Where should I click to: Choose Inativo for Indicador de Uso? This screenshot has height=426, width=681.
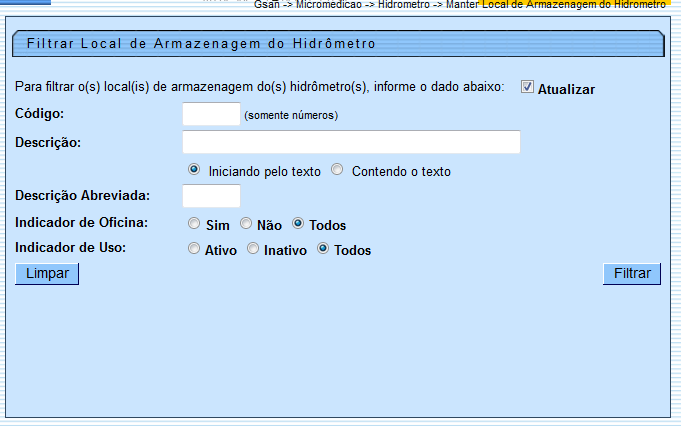click(x=253, y=249)
